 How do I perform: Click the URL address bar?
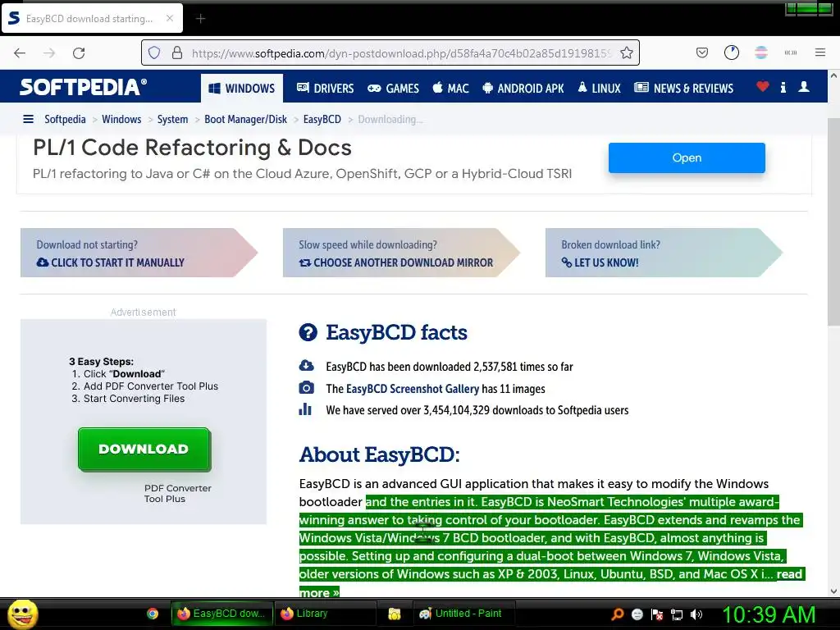coord(390,52)
